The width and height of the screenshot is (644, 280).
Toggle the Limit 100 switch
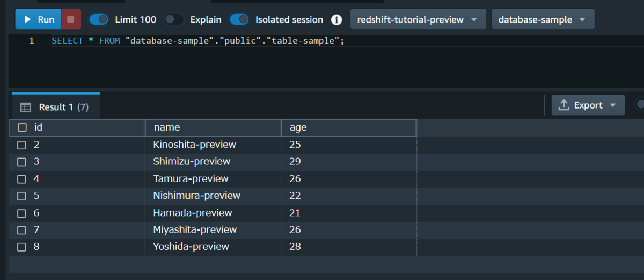[99, 19]
